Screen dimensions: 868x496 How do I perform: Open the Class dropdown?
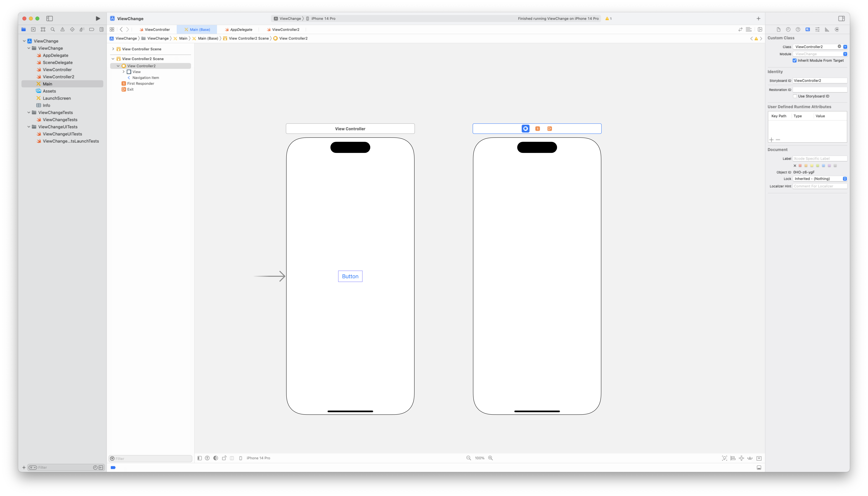click(845, 47)
